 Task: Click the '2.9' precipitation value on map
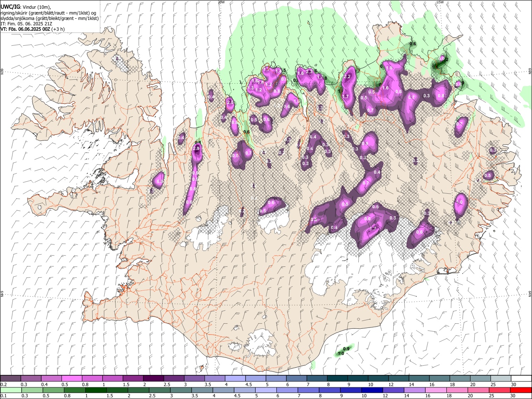pos(197,148)
